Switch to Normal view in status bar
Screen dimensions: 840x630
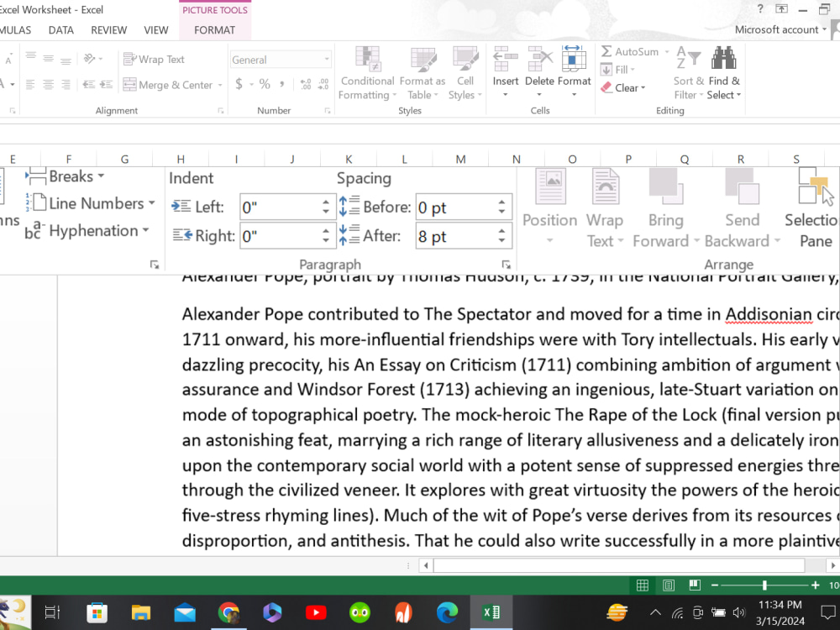[x=643, y=585]
